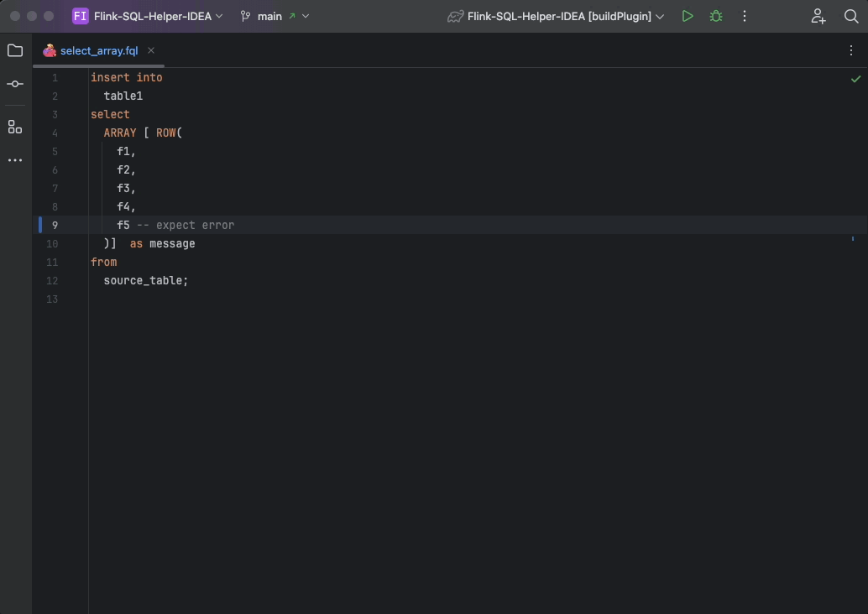Click the source_table identifier in code

tap(143, 280)
